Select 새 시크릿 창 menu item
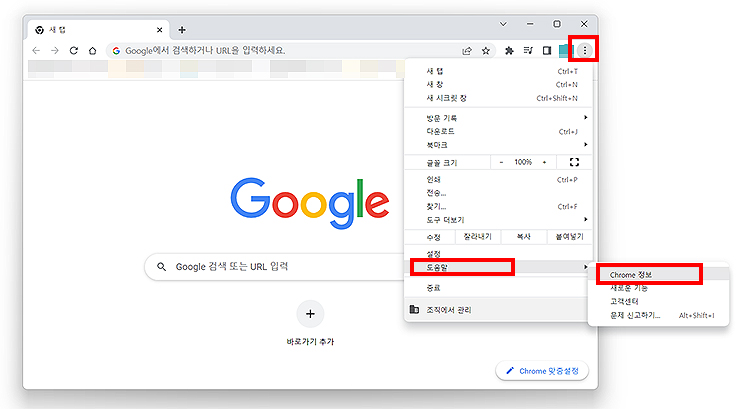 [498, 98]
